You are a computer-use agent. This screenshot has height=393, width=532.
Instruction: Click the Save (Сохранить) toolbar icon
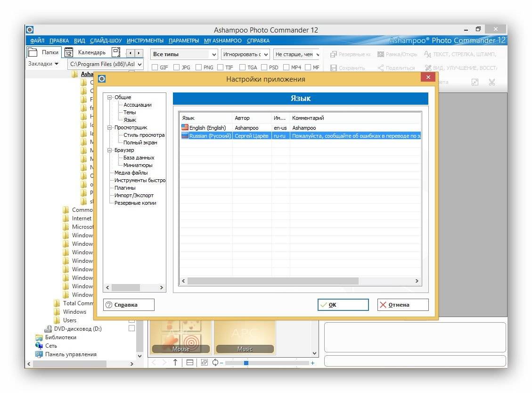(334, 68)
